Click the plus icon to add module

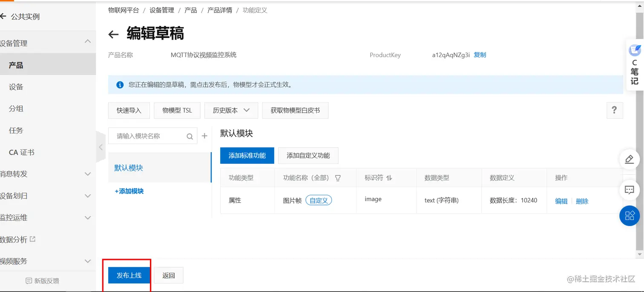tap(204, 136)
